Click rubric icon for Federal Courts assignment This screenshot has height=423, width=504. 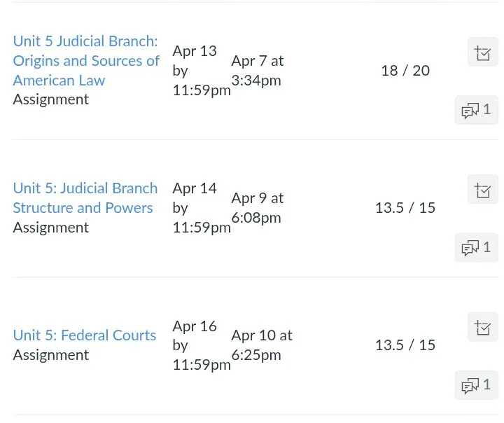click(x=482, y=327)
